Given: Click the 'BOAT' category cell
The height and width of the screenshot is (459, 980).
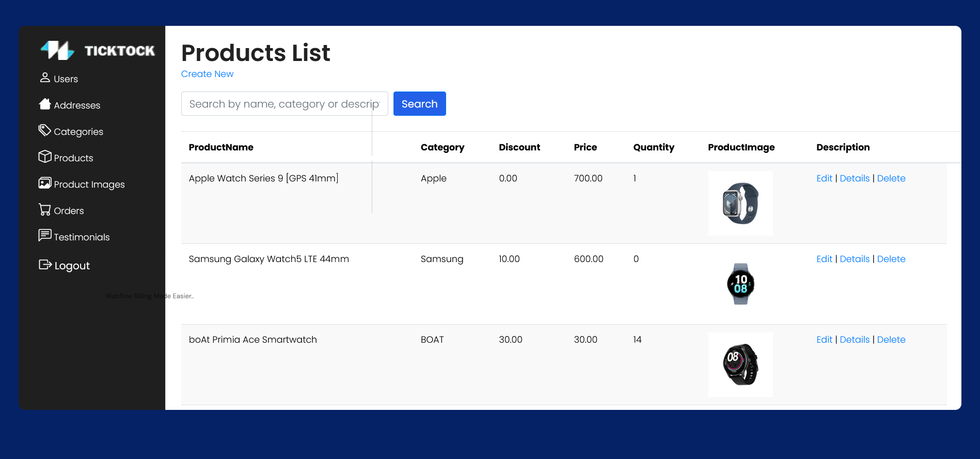Looking at the screenshot, I should coord(432,340).
